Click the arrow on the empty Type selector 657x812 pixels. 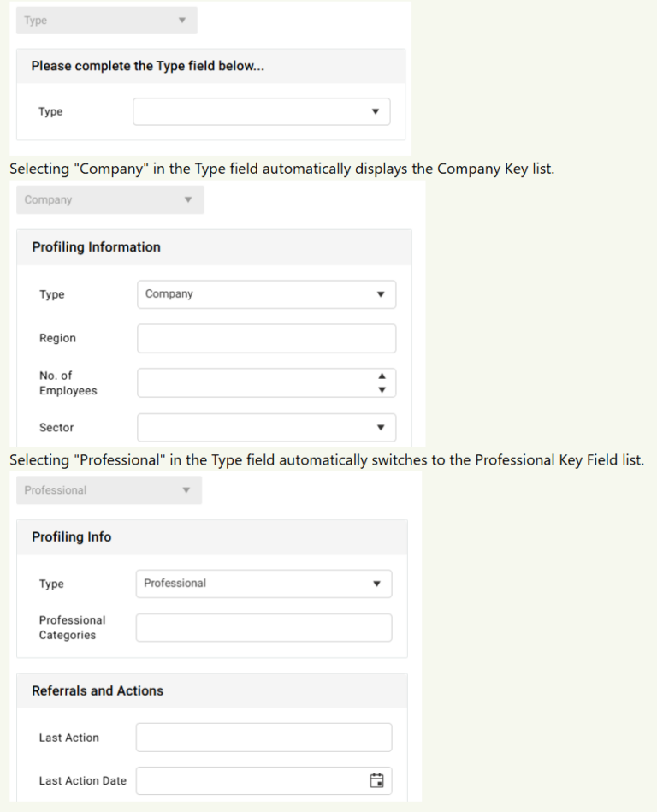click(x=375, y=111)
